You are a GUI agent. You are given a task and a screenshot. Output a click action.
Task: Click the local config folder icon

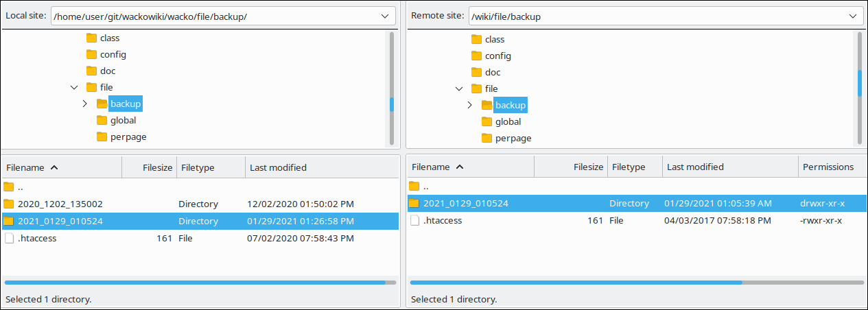click(x=91, y=54)
